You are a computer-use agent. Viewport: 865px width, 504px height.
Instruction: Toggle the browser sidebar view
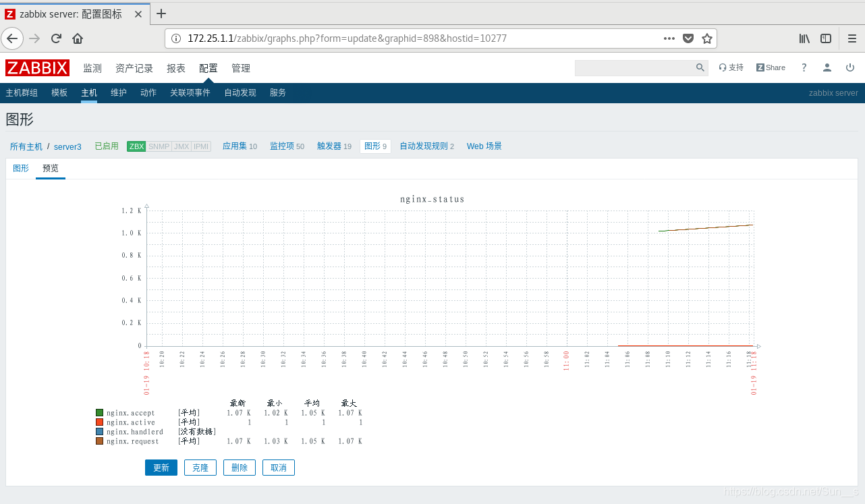pos(826,38)
